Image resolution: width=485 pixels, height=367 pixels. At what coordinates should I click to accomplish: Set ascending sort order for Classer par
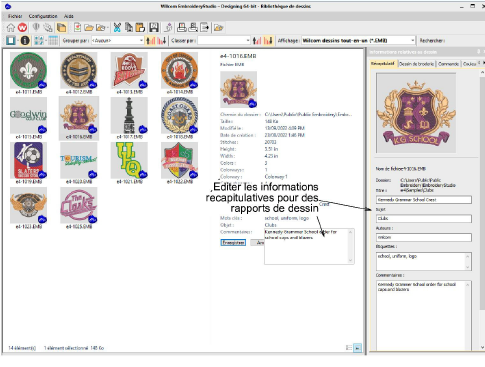point(257,41)
